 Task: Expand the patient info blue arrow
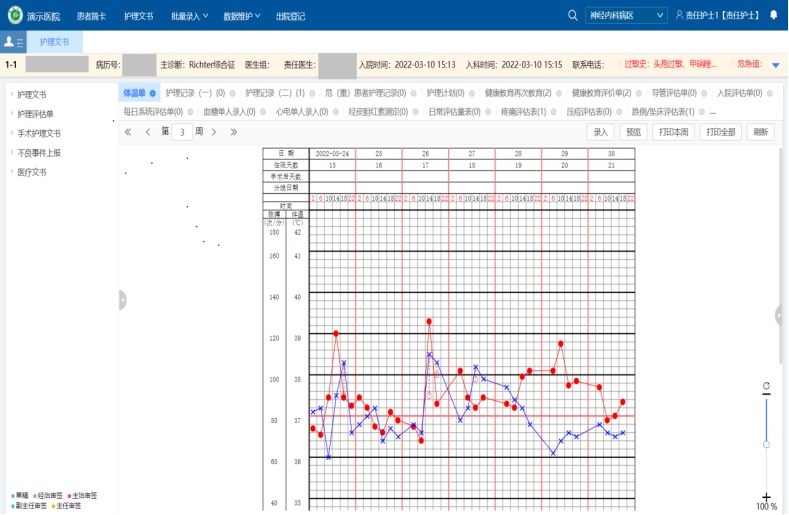(x=775, y=65)
